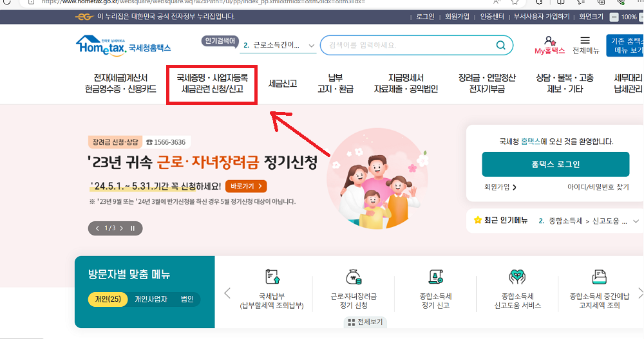Go to previous banner slide arrow
The height and width of the screenshot is (339, 644).
[97, 228]
